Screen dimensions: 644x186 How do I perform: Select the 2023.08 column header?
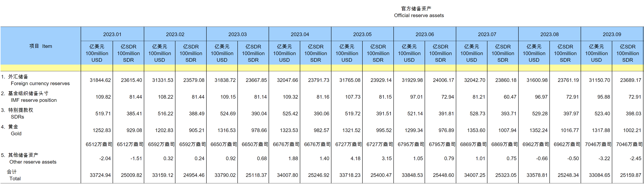[x=549, y=34]
